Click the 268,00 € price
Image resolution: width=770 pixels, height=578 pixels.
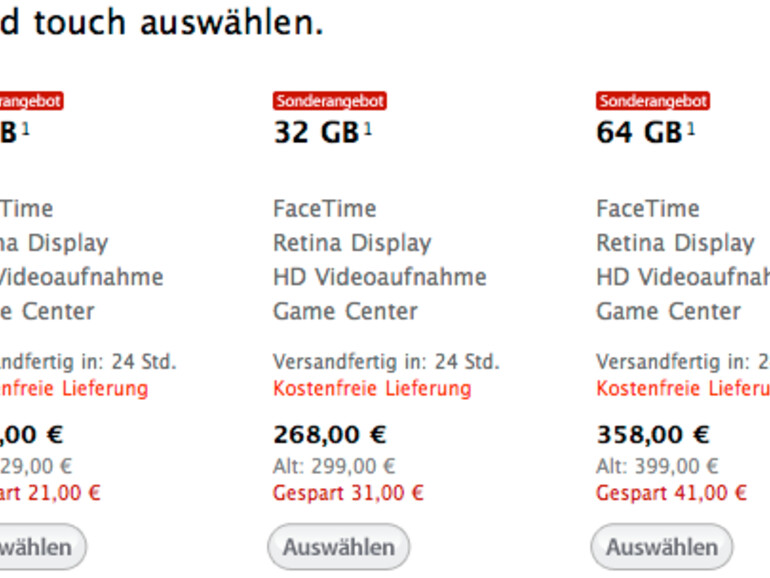[x=329, y=435]
